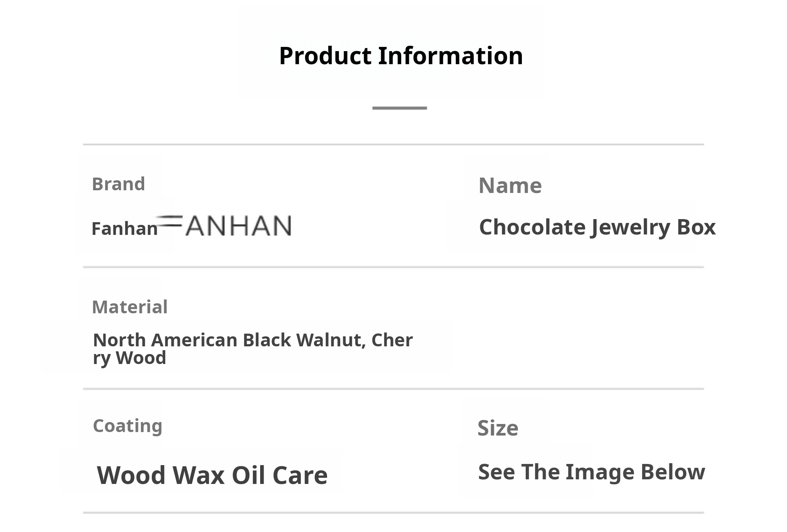Click the Chocolate Jewelry Box product name
787x532 pixels.
(597, 227)
